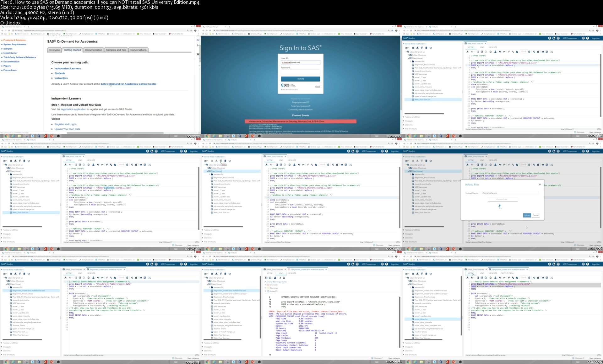The image size is (603, 364).
Task: Click Upload icon showing tooltip in 00:05:56 frame
Action: click(221, 161)
